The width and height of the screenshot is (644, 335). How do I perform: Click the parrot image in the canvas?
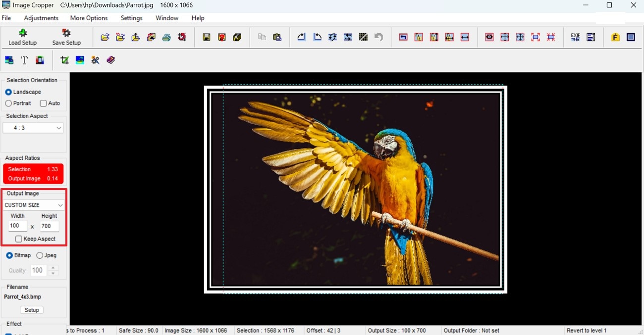tap(355, 190)
